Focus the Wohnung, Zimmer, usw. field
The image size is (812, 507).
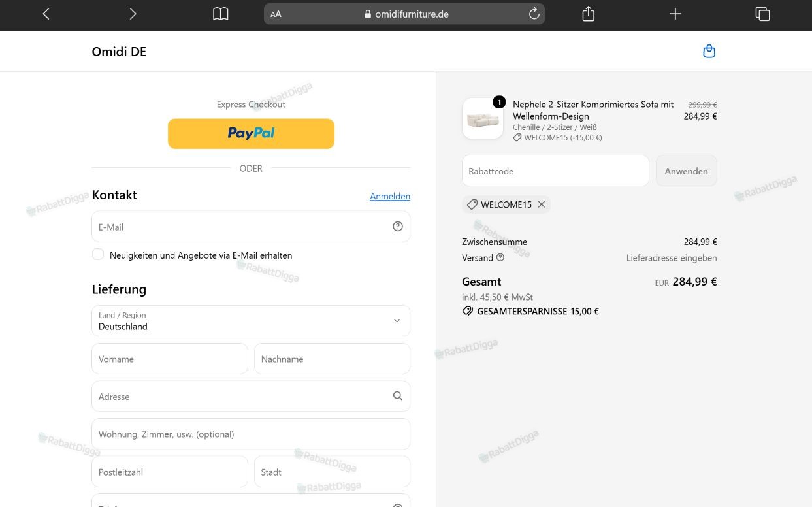point(251,434)
